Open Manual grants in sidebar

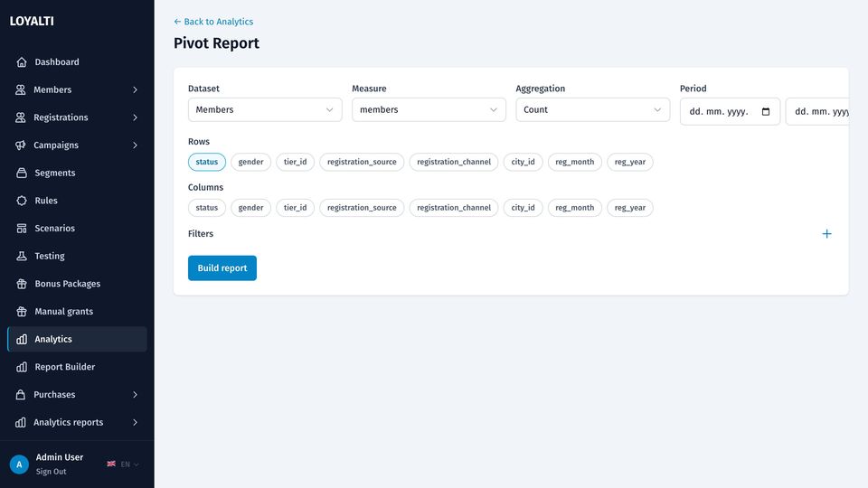(x=77, y=312)
